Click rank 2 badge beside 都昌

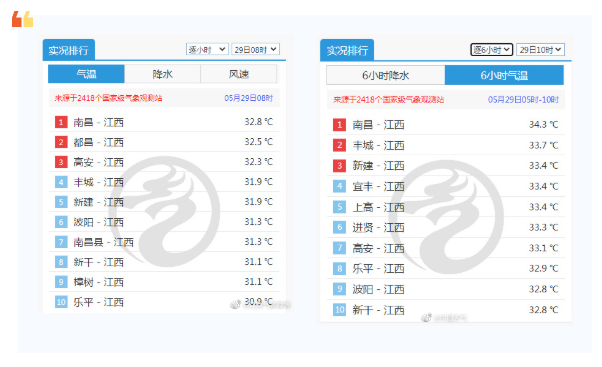(61, 142)
